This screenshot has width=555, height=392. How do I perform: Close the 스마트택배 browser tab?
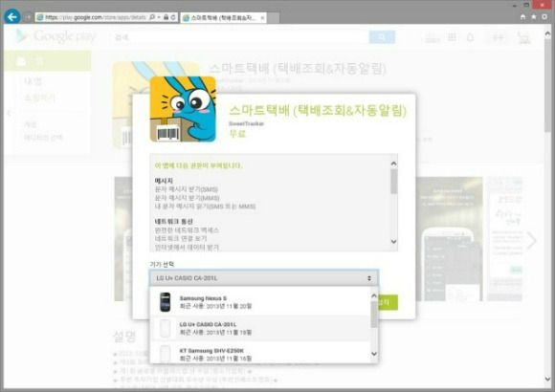point(262,18)
